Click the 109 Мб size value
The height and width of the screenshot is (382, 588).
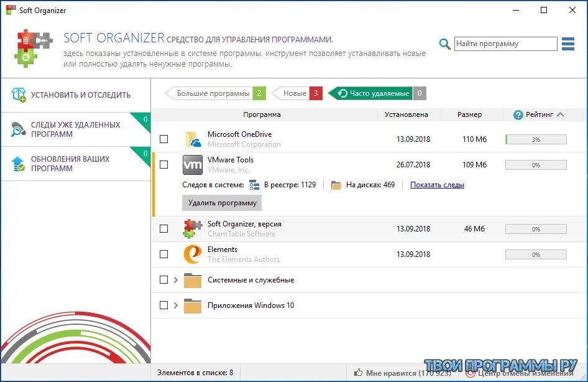pyautogui.click(x=474, y=165)
